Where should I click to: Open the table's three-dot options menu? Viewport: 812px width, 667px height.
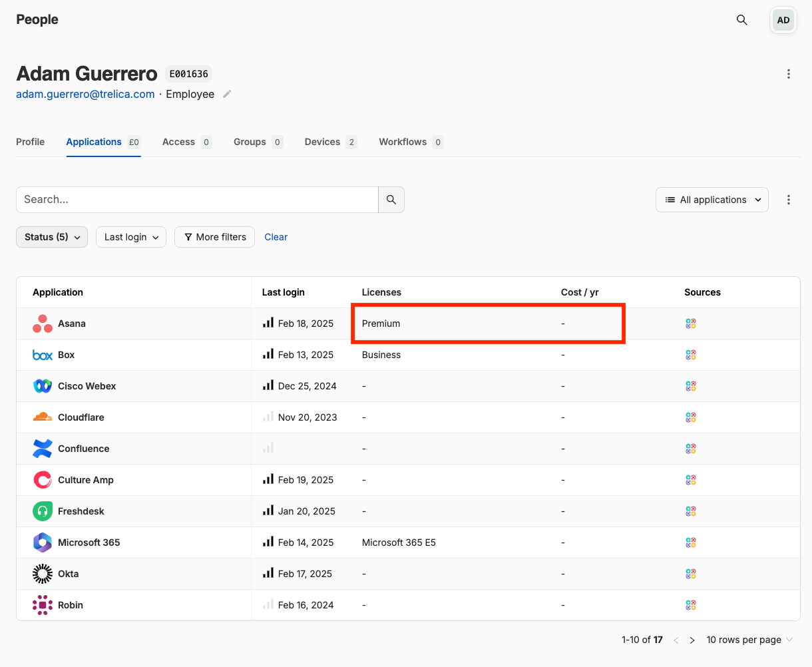789,200
